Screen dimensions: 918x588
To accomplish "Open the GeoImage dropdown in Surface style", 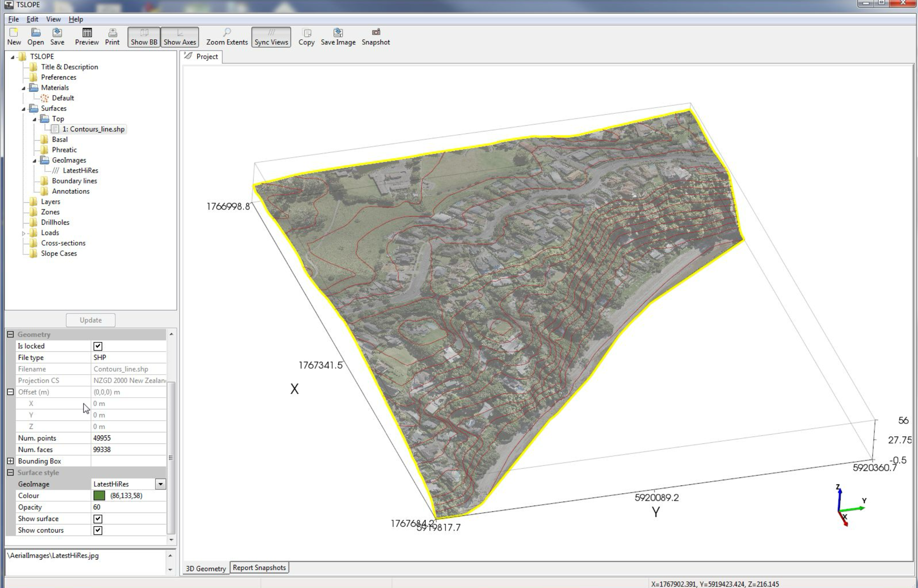I will point(160,484).
